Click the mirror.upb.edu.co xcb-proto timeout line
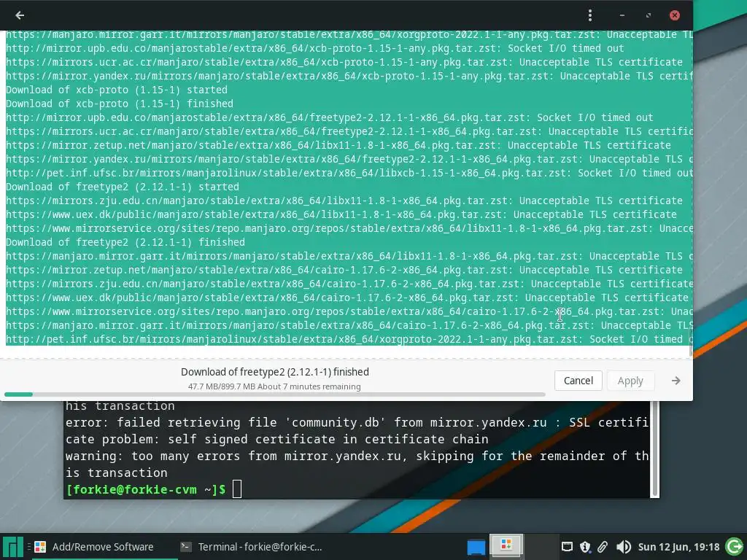The width and height of the screenshot is (747, 560). [x=314, y=49]
